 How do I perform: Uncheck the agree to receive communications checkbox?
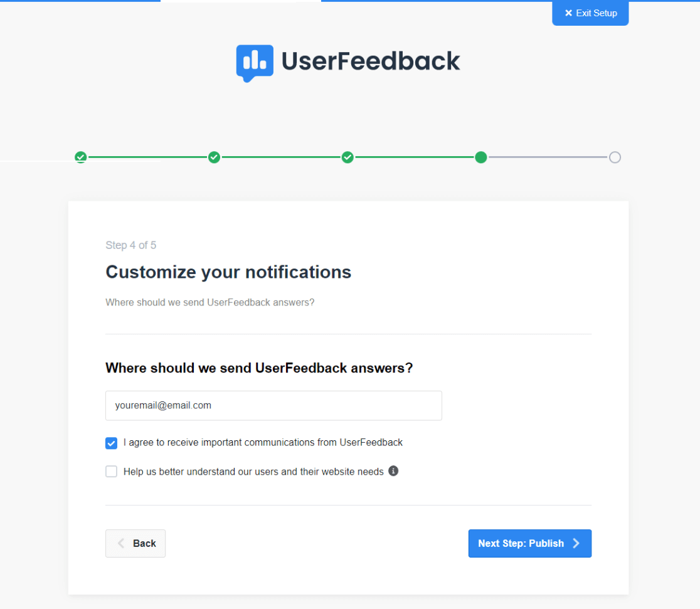112,443
